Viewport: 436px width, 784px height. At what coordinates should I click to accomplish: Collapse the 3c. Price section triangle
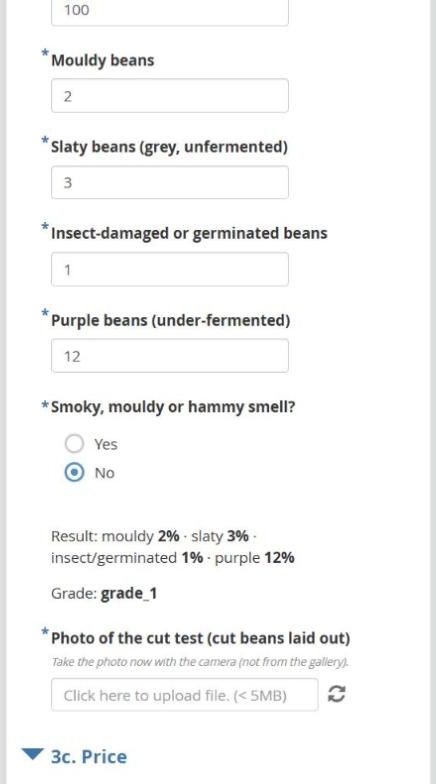(34, 755)
